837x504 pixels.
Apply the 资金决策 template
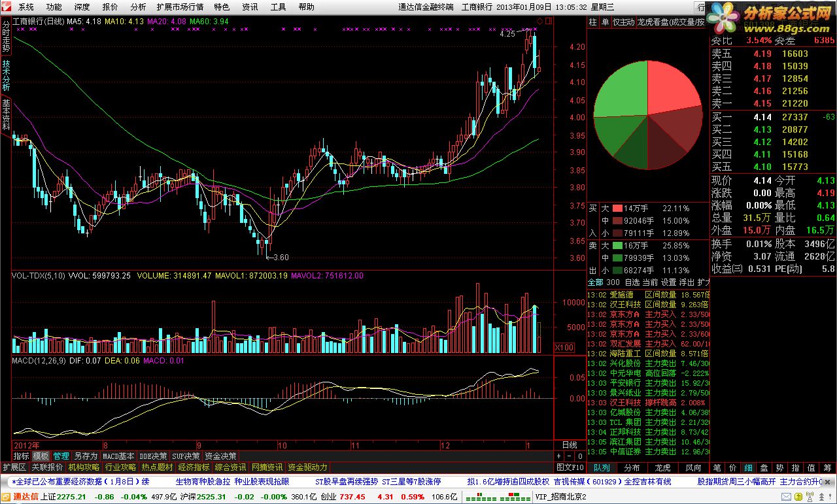[x=220, y=456]
